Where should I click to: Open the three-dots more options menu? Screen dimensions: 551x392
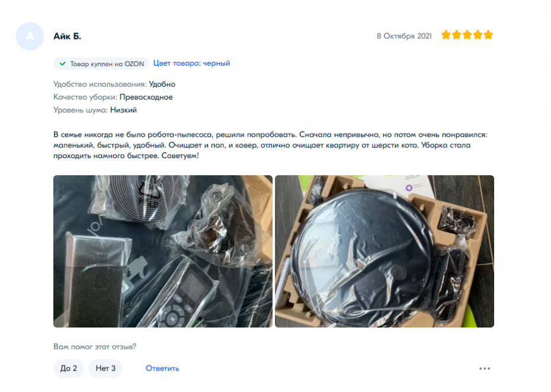click(x=485, y=368)
